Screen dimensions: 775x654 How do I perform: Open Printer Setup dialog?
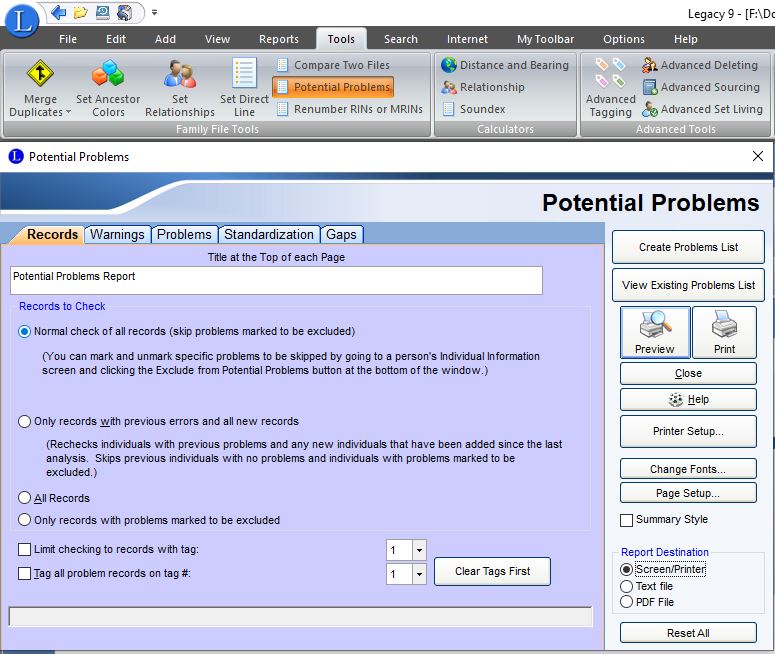(x=688, y=431)
